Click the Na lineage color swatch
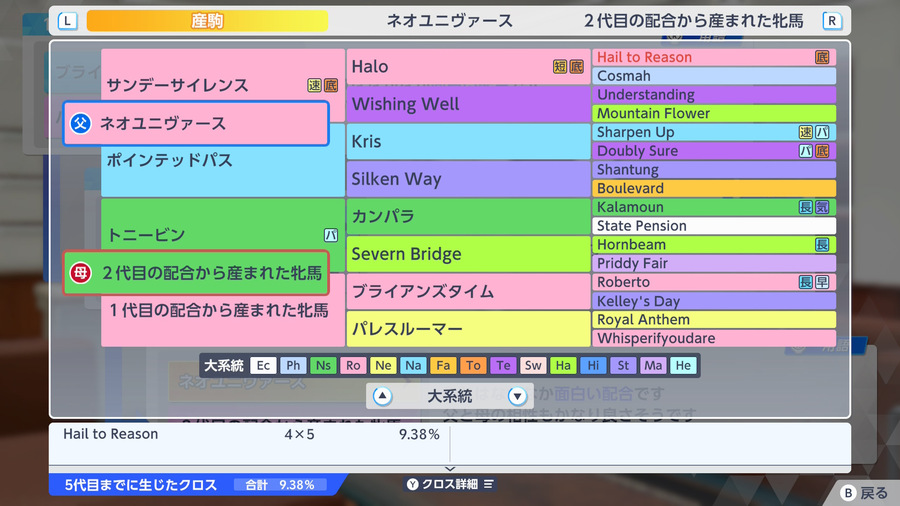 (x=413, y=365)
